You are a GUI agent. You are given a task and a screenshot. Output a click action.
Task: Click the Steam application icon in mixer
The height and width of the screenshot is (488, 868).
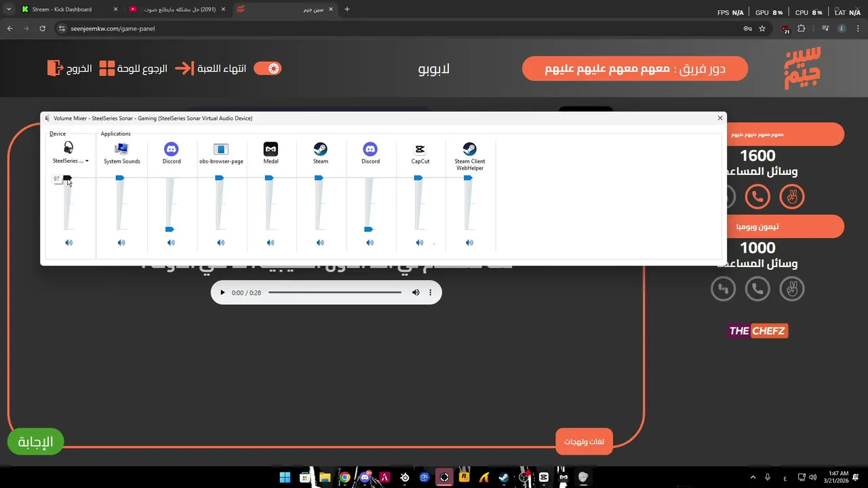(x=320, y=149)
